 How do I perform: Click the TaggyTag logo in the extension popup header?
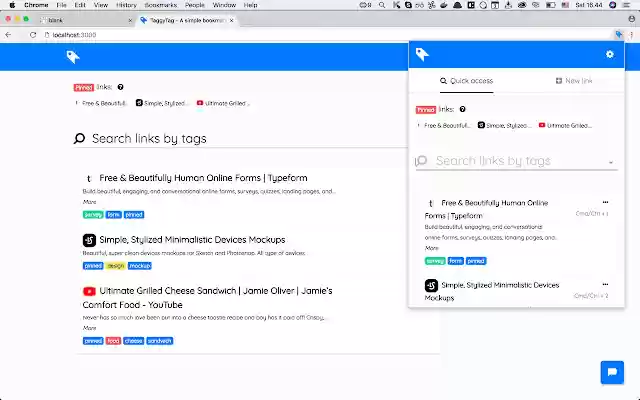pyautogui.click(x=422, y=54)
